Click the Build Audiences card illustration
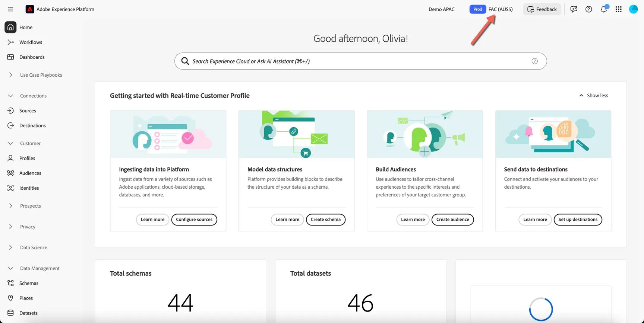The width and height of the screenshot is (644, 323). [425, 134]
